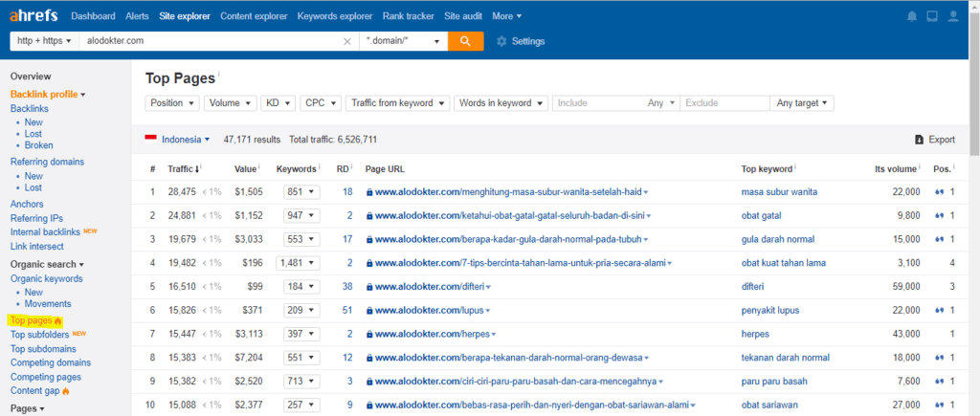Click SERP features icon for obat gatal row
980x416 pixels.
pos(940,215)
